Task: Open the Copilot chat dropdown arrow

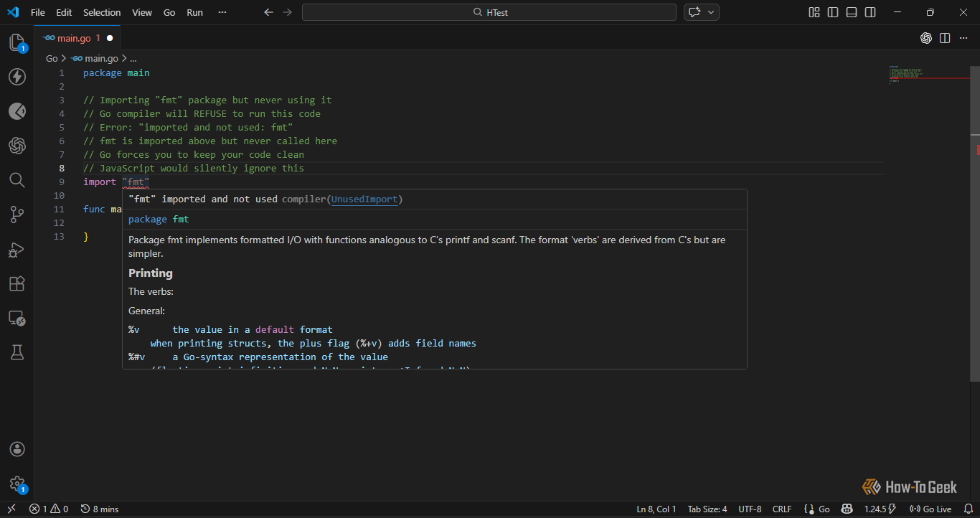Action: click(712, 12)
